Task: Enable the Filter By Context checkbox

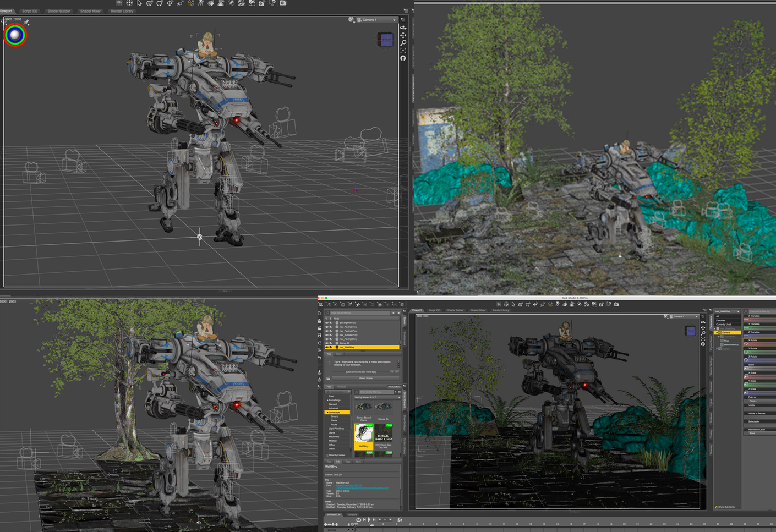Action: (327, 455)
